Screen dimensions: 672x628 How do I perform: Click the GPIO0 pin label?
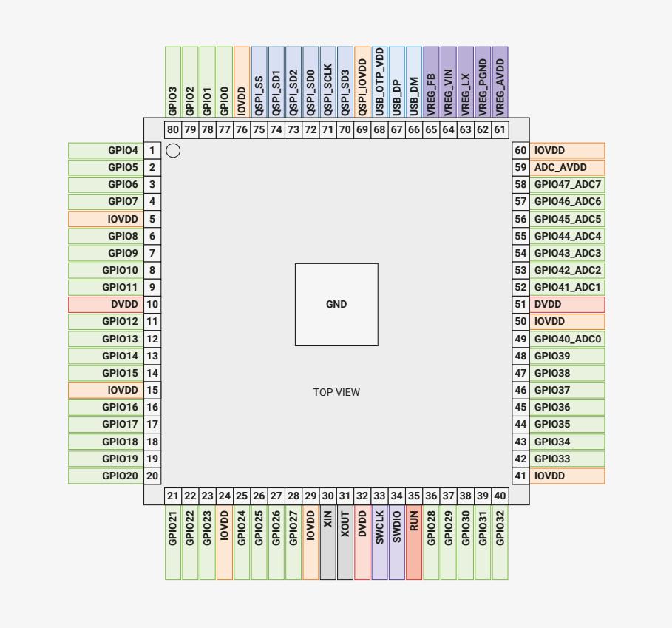coord(225,82)
